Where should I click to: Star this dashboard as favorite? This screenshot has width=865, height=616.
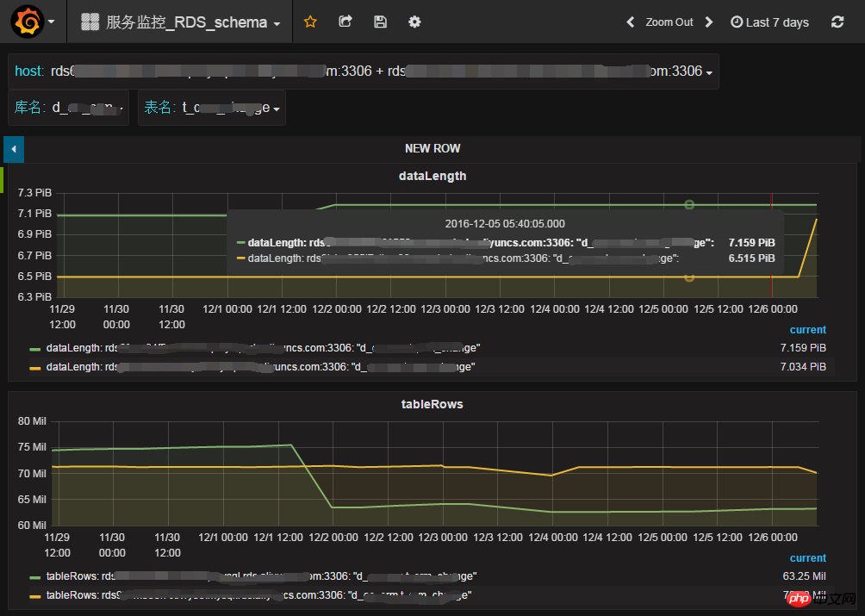tap(310, 22)
